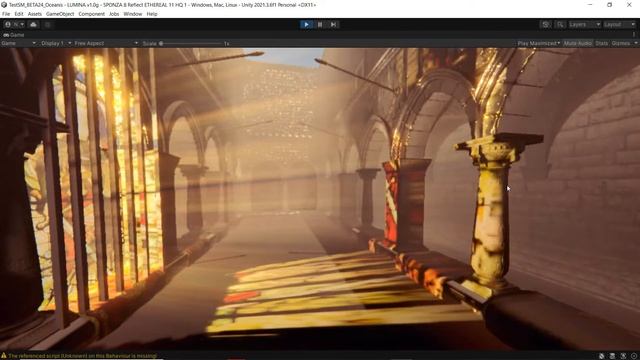Open the Gizmos dropdown arrow

pyautogui.click(x=635, y=43)
